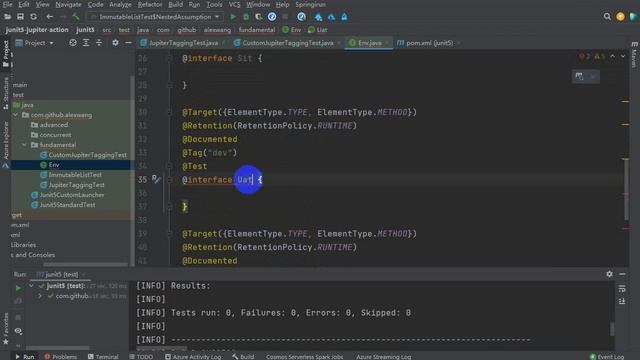
Task: Hide the Run panel with minus icon
Action: pos(622,274)
